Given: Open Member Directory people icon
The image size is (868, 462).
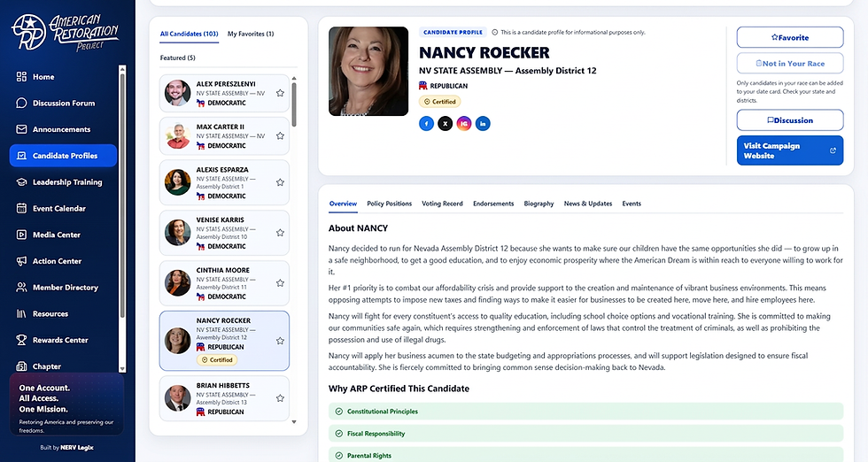Looking at the screenshot, I should tap(21, 287).
